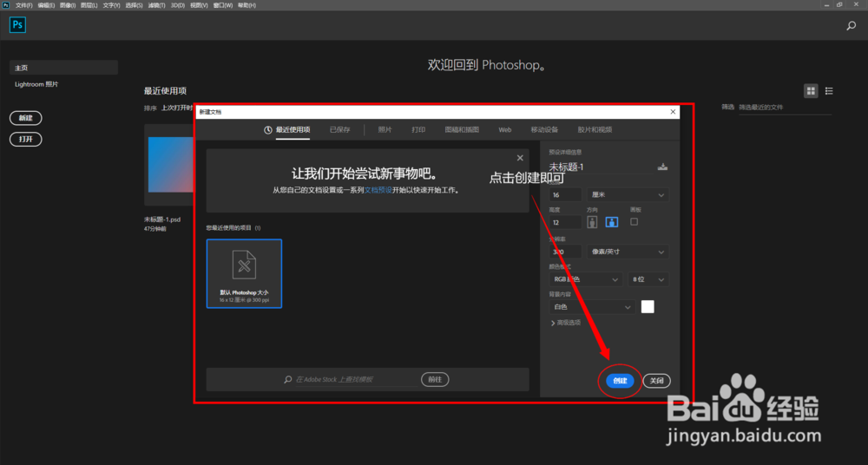Click the Adobe Stock template search field
This screenshot has width=868, height=465.
point(357,380)
